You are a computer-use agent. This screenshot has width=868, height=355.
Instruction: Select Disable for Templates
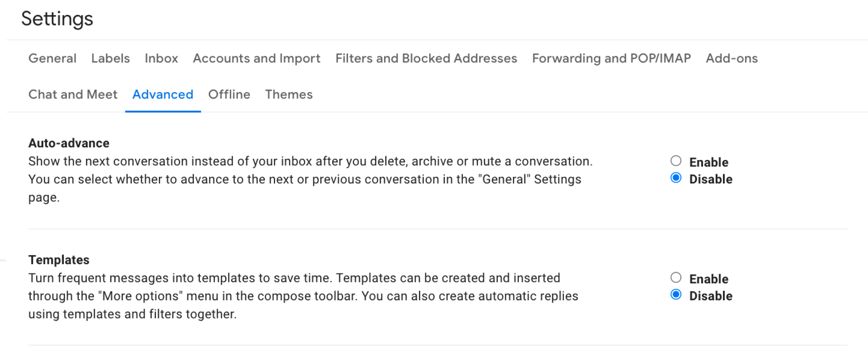pos(676,295)
